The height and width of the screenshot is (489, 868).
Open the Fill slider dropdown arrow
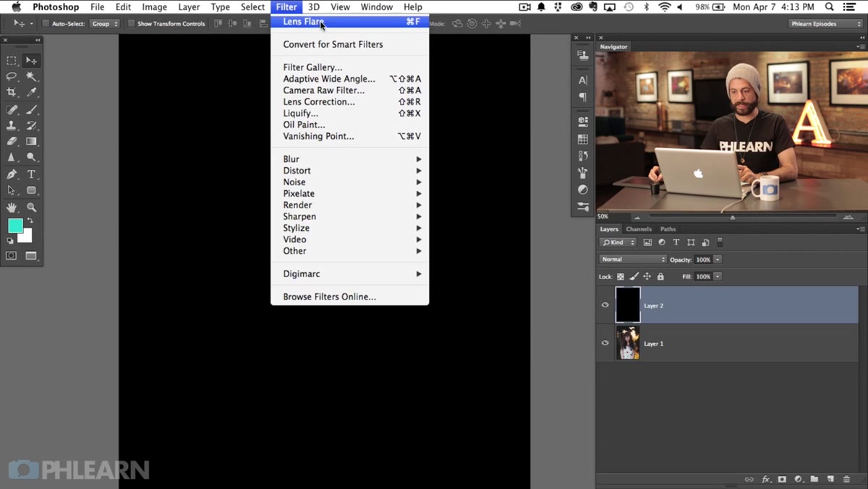(x=718, y=276)
